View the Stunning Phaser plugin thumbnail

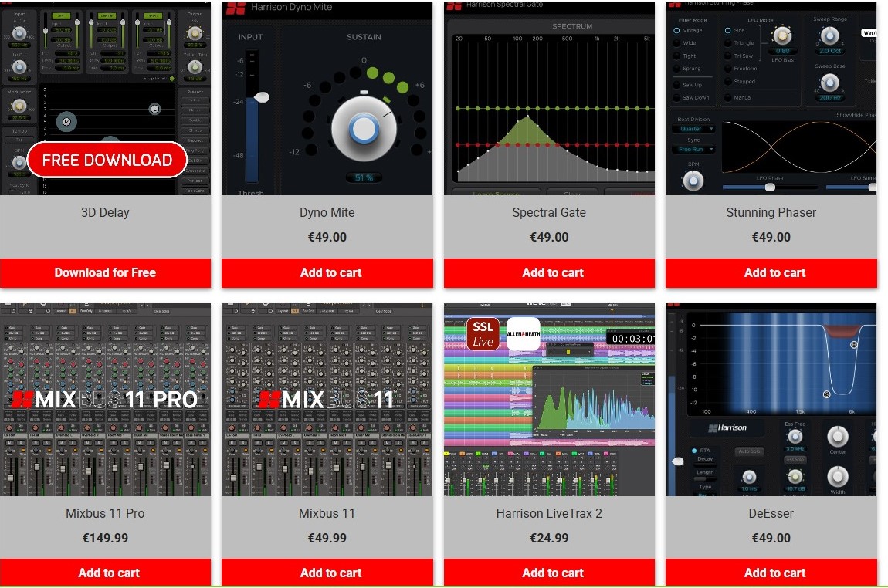click(771, 99)
